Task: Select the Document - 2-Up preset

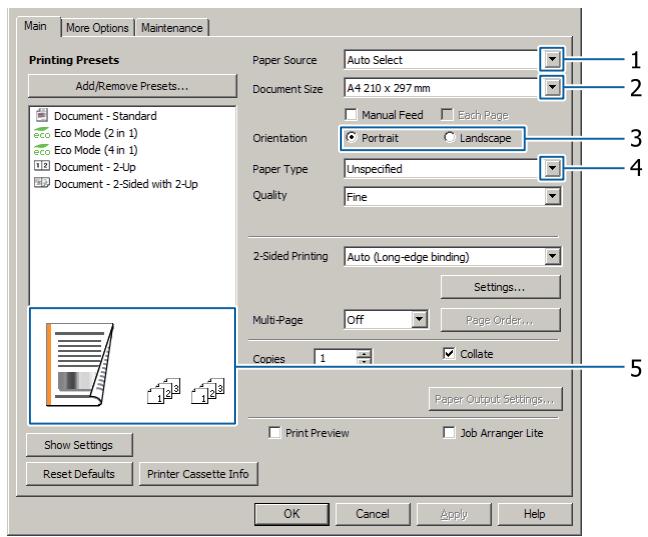Action: click(x=95, y=167)
